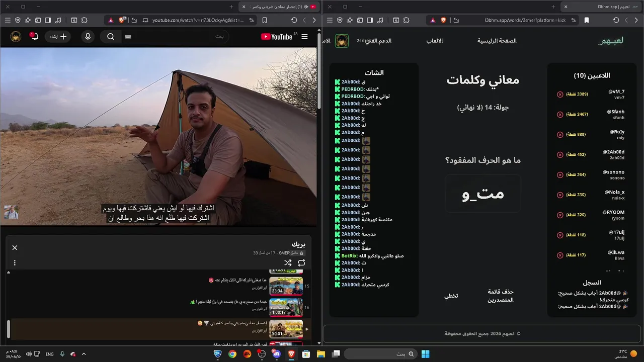The image size is (644, 362).
Task: Remove player @RYOOM
Action: pyautogui.click(x=560, y=215)
